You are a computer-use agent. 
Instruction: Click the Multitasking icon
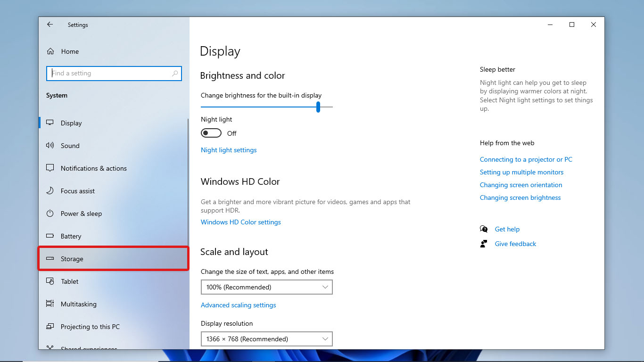coord(50,304)
